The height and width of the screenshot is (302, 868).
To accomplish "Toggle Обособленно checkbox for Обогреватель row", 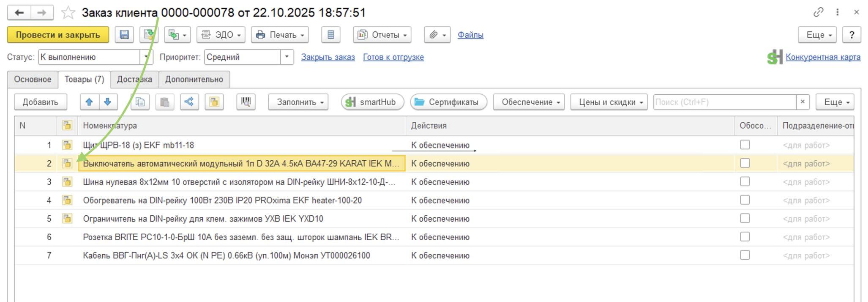I will click(745, 200).
